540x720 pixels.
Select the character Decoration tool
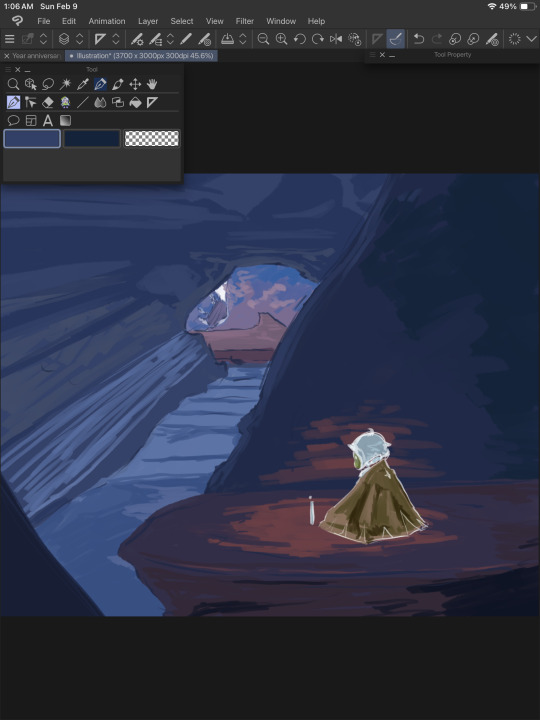(65, 102)
